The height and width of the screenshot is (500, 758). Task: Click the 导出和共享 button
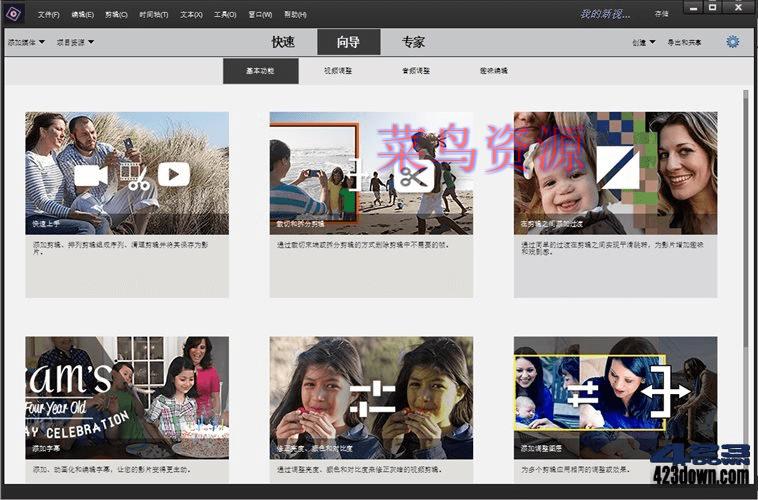click(x=685, y=43)
